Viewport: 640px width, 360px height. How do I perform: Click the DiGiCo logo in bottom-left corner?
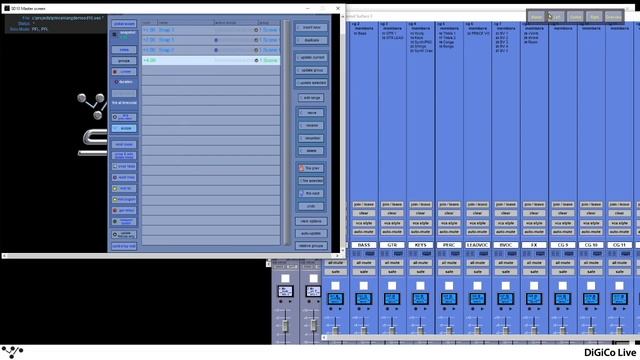pyautogui.click(x=12, y=351)
